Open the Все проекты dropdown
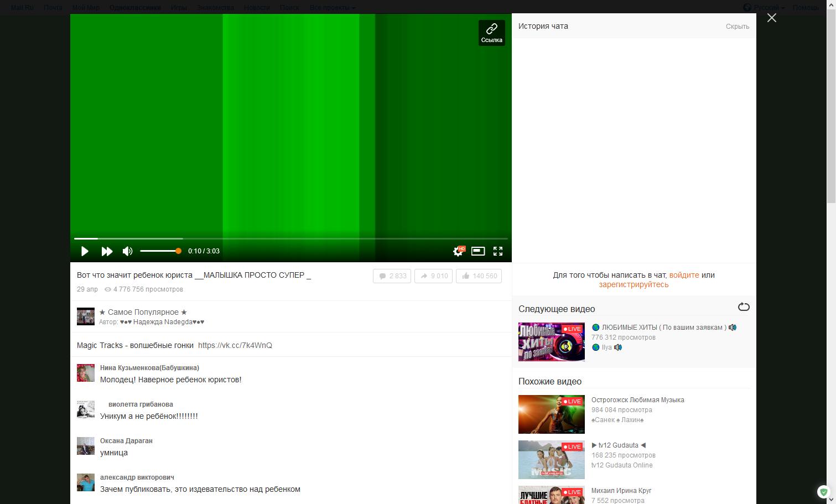This screenshot has height=504, width=836. tap(332, 7)
